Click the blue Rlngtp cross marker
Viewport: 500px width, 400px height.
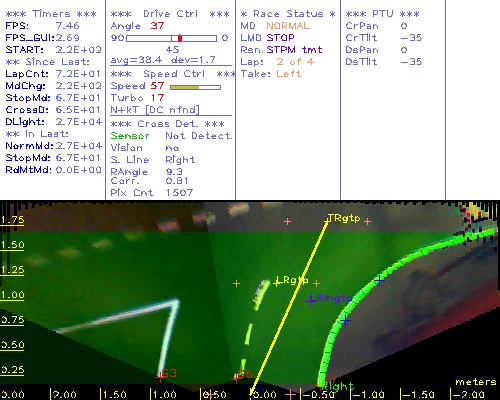pos(311,300)
